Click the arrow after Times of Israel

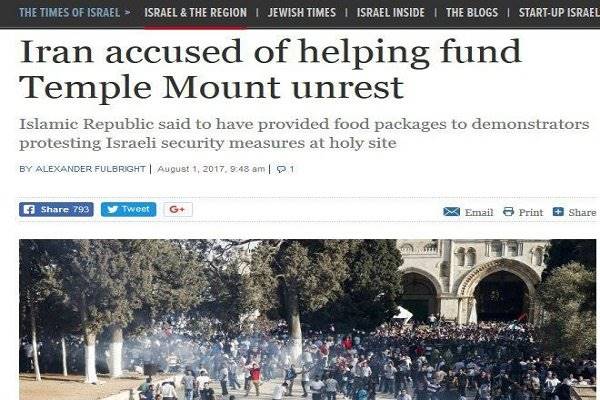pos(127,12)
